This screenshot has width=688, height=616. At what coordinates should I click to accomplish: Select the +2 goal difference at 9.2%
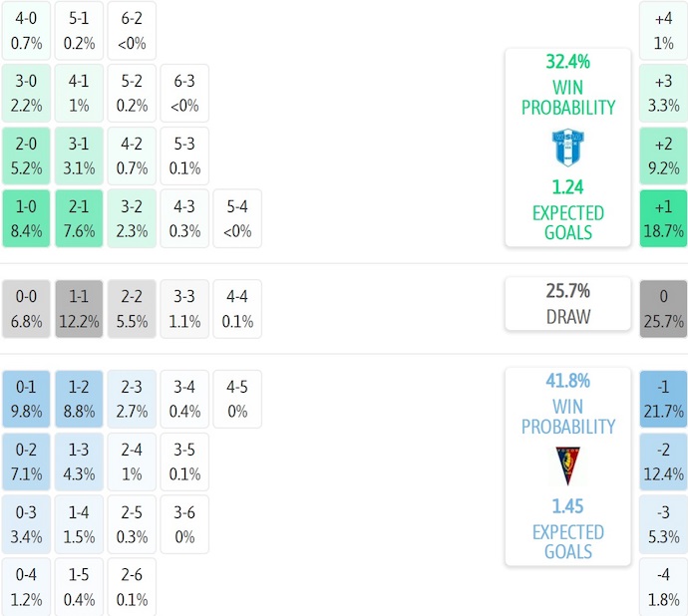pyautogui.click(x=663, y=155)
